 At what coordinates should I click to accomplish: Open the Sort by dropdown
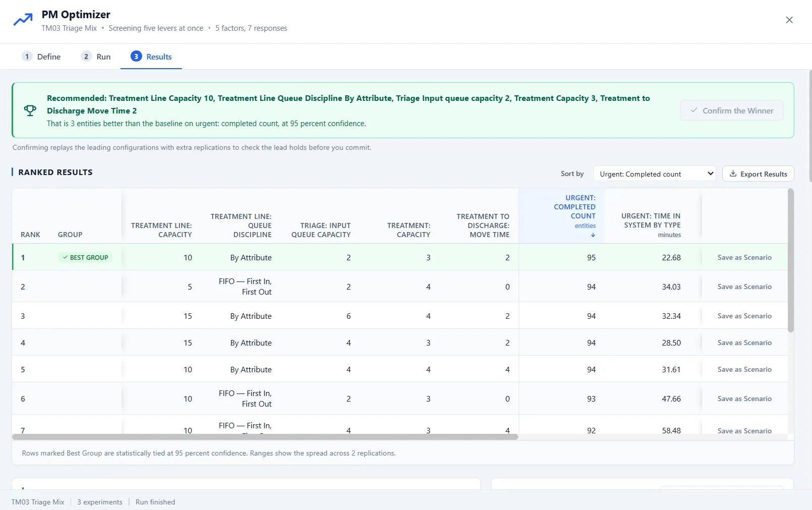tap(655, 174)
